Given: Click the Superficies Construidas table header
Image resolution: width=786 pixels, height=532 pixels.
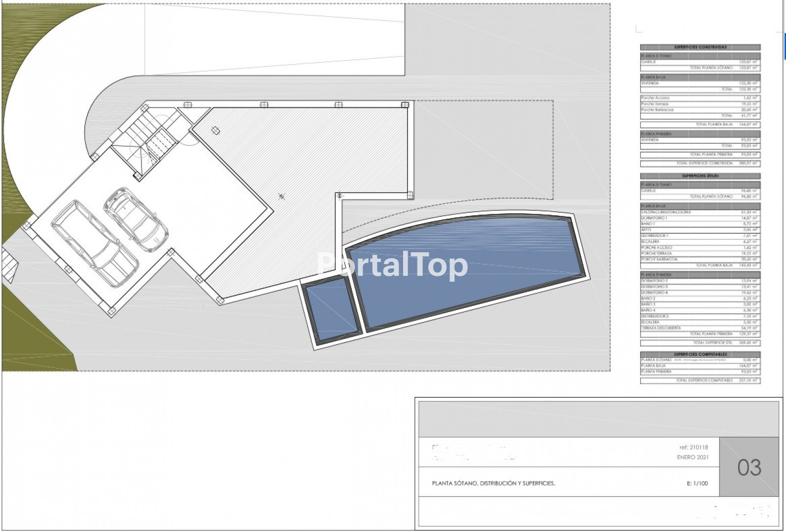Looking at the screenshot, I should click(x=700, y=47).
